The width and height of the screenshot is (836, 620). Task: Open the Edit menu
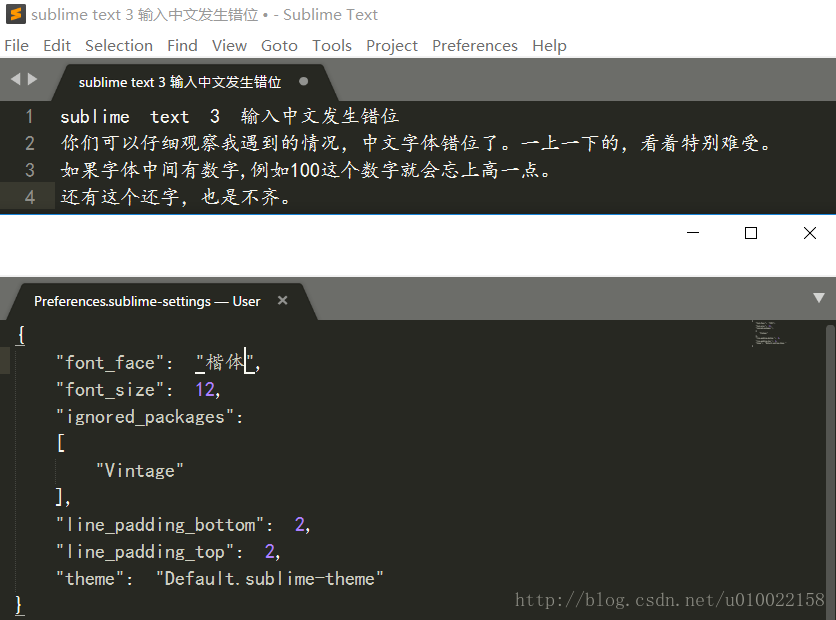coord(57,46)
